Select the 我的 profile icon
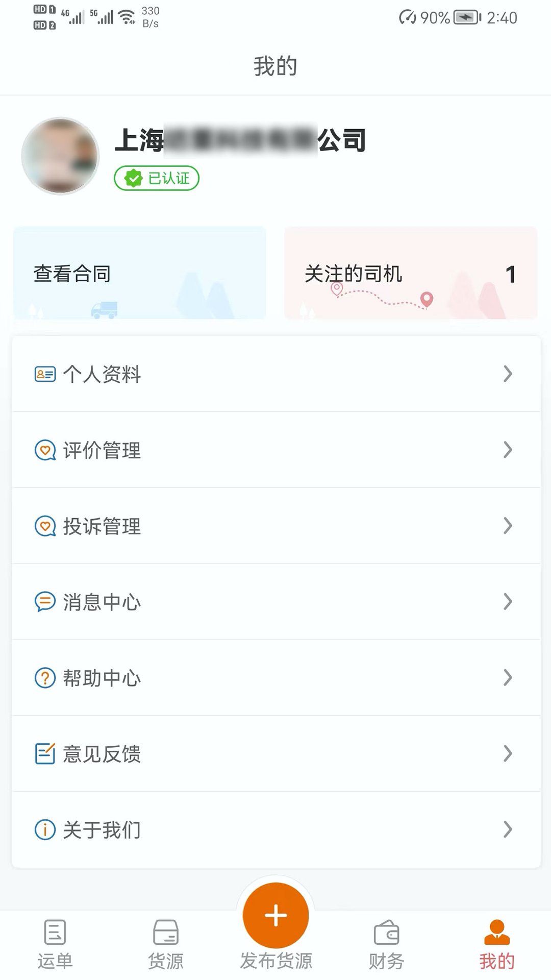The width and height of the screenshot is (551, 980). (x=496, y=933)
